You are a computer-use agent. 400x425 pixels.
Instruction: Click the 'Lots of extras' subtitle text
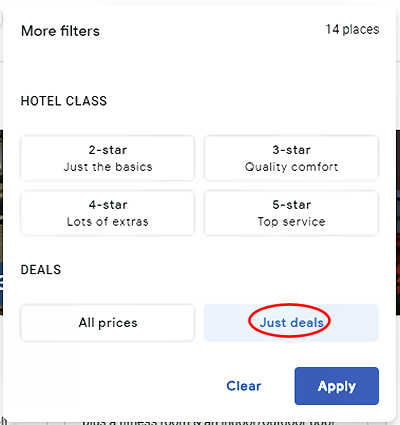pos(108,222)
